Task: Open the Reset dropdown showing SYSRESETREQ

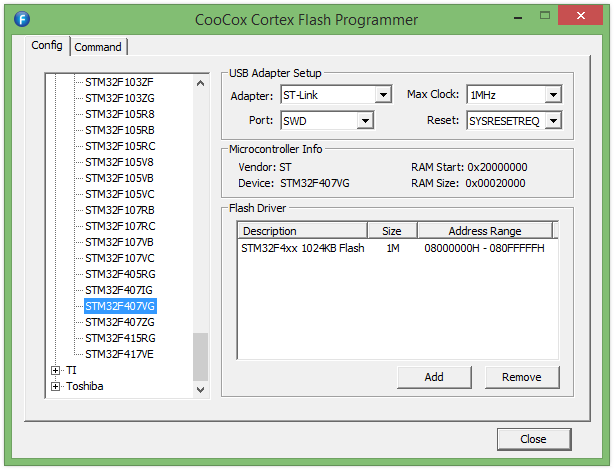Action: pyautogui.click(x=553, y=121)
